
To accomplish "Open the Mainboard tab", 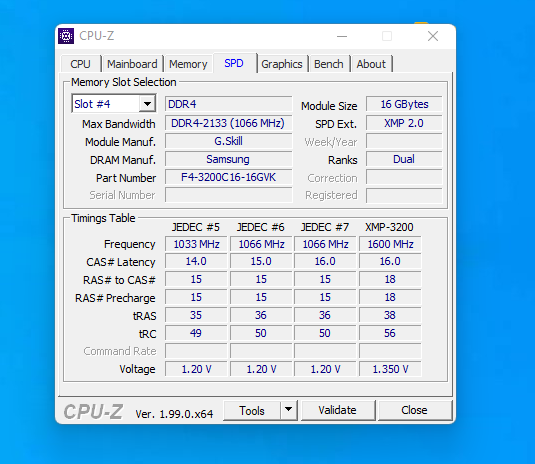I will (132, 64).
